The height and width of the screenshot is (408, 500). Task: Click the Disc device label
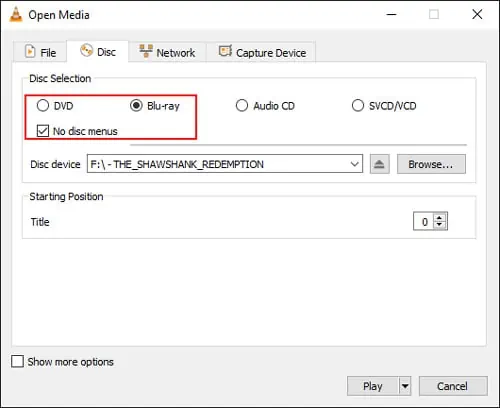coord(55,164)
